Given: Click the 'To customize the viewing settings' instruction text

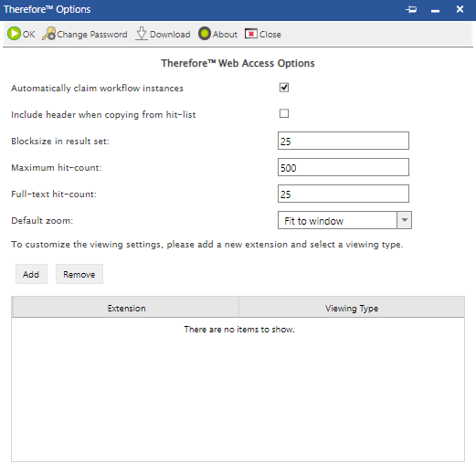Looking at the screenshot, I should pos(207,245).
